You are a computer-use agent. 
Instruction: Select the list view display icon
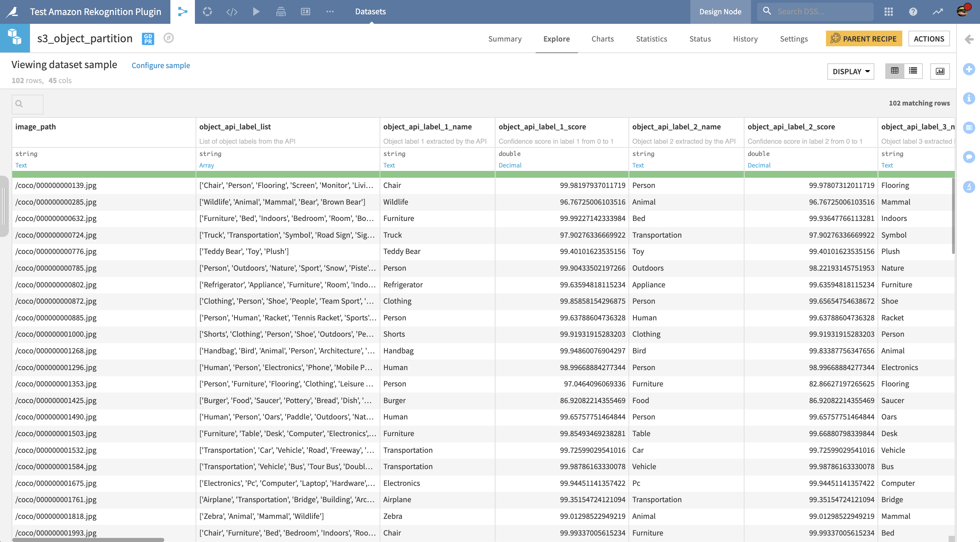coord(913,71)
